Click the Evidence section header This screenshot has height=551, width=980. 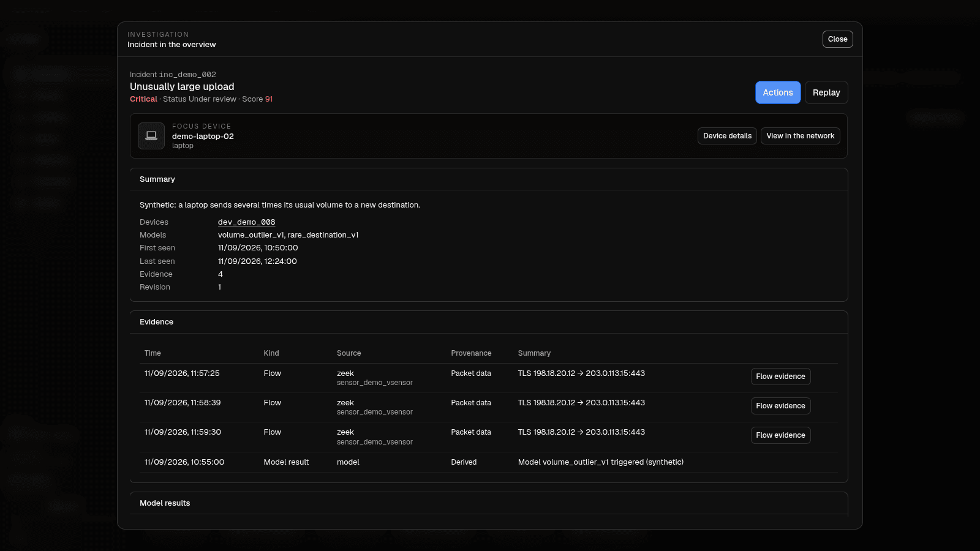click(x=156, y=322)
